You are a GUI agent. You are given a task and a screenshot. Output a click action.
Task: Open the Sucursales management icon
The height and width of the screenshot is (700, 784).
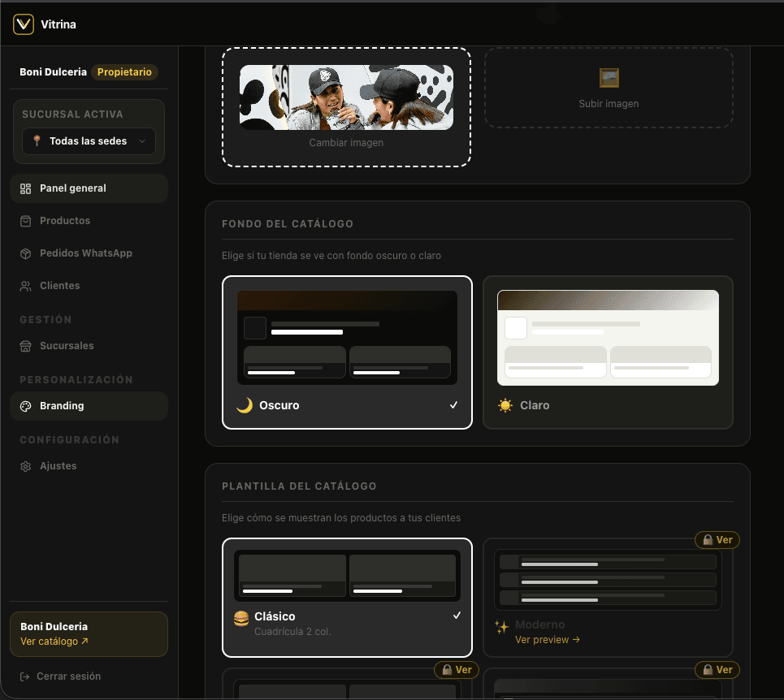click(x=27, y=345)
